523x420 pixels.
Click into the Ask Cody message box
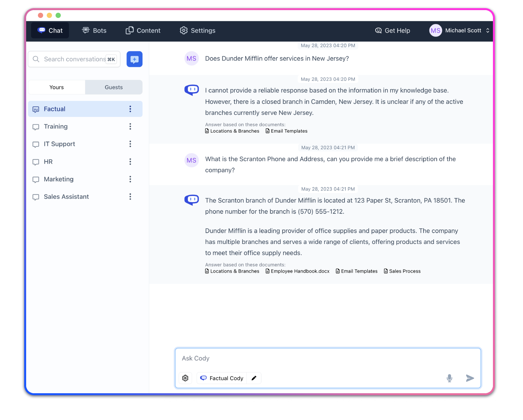coord(328,359)
